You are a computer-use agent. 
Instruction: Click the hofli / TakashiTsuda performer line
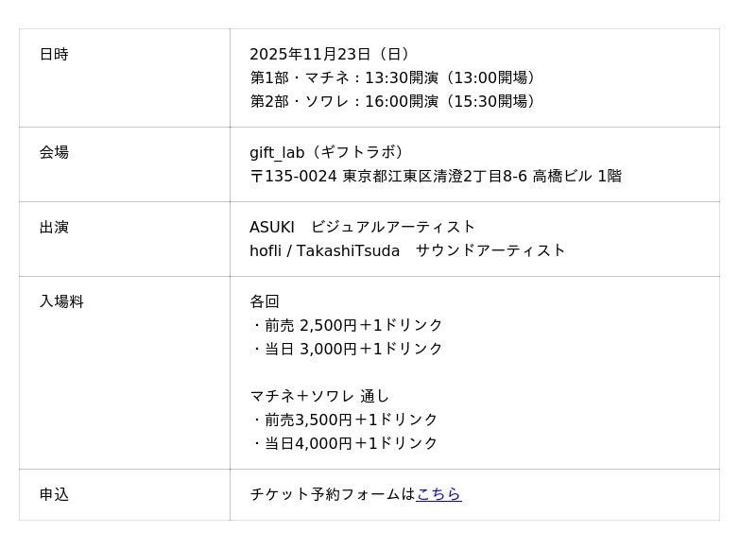(x=407, y=250)
